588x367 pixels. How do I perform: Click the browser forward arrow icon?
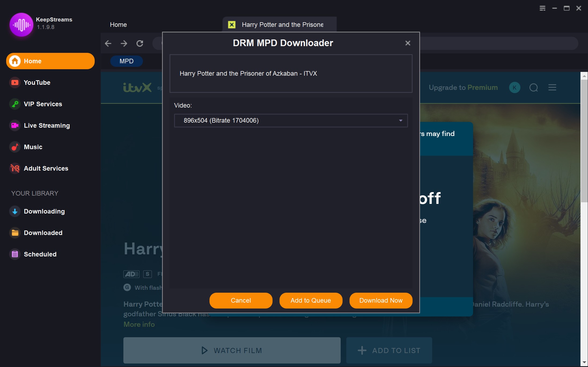coord(124,43)
